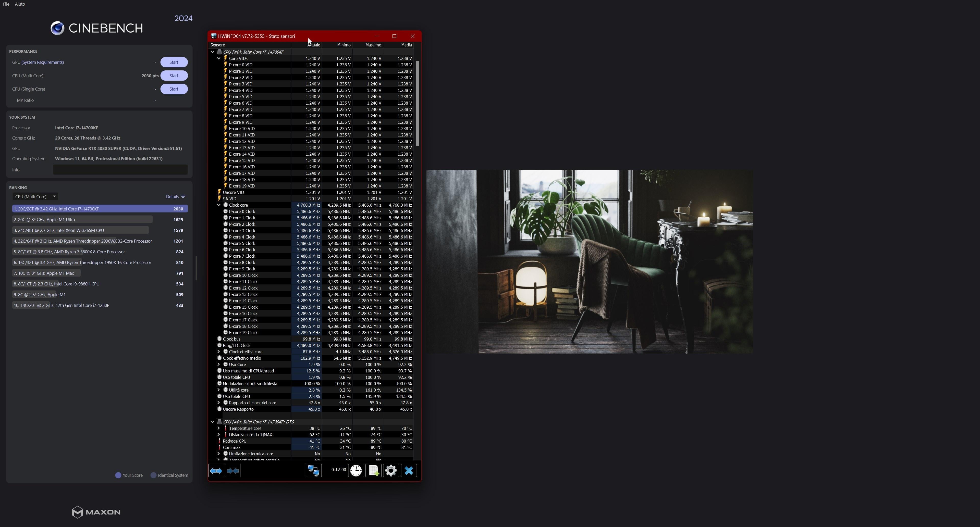Reset sensor timer with the clock icon
Image resolution: width=980 pixels, height=527 pixels.
pos(356,471)
